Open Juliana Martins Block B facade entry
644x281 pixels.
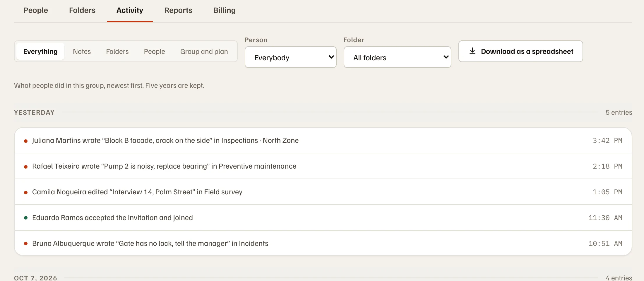coord(323,140)
